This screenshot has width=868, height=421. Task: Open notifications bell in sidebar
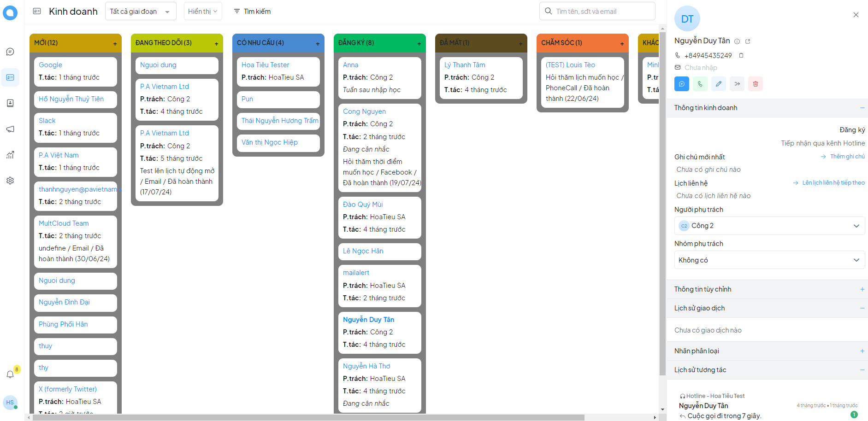(10, 374)
